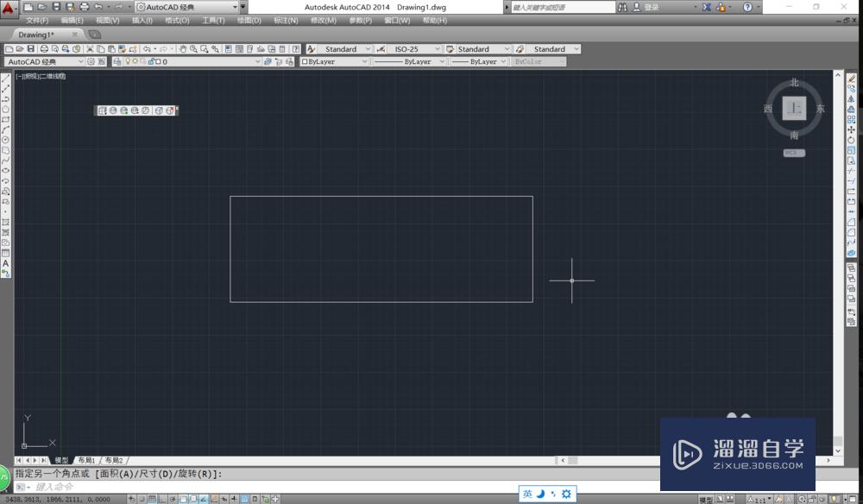Open the Properties palette icon

pyautogui.click(x=228, y=49)
